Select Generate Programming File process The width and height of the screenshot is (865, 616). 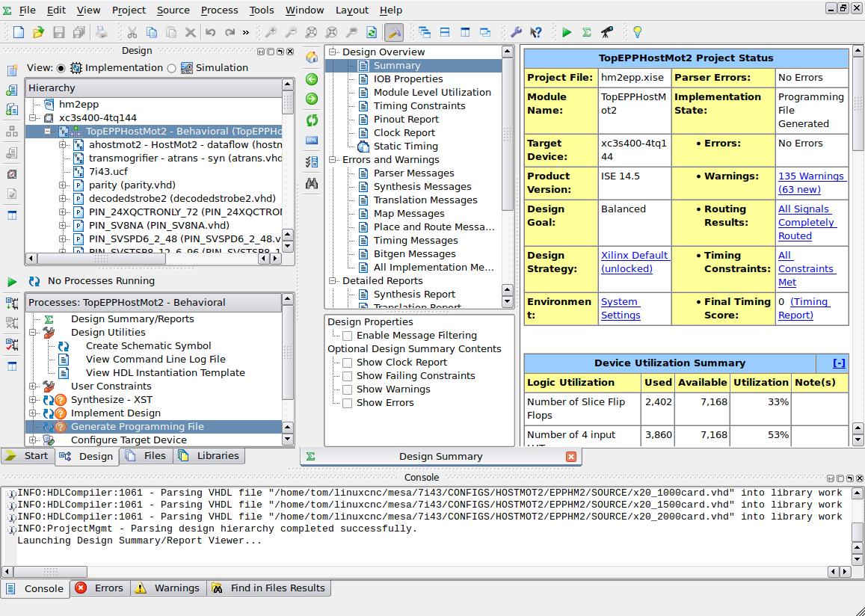[138, 427]
